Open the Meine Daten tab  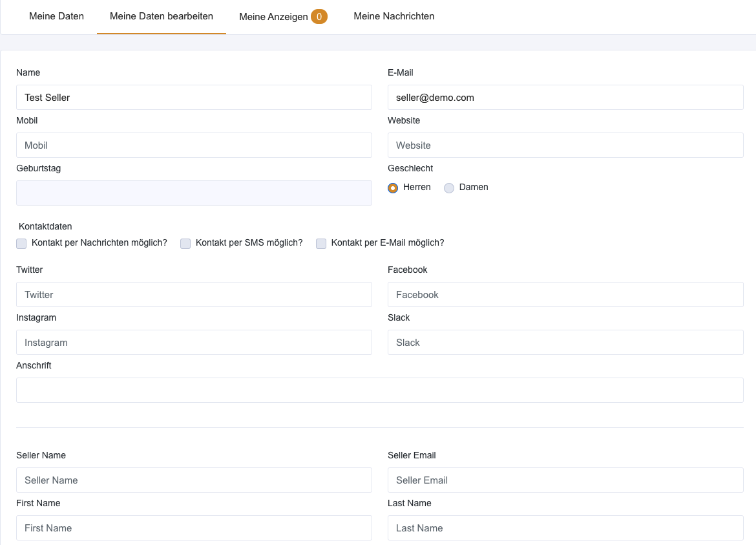coord(56,16)
